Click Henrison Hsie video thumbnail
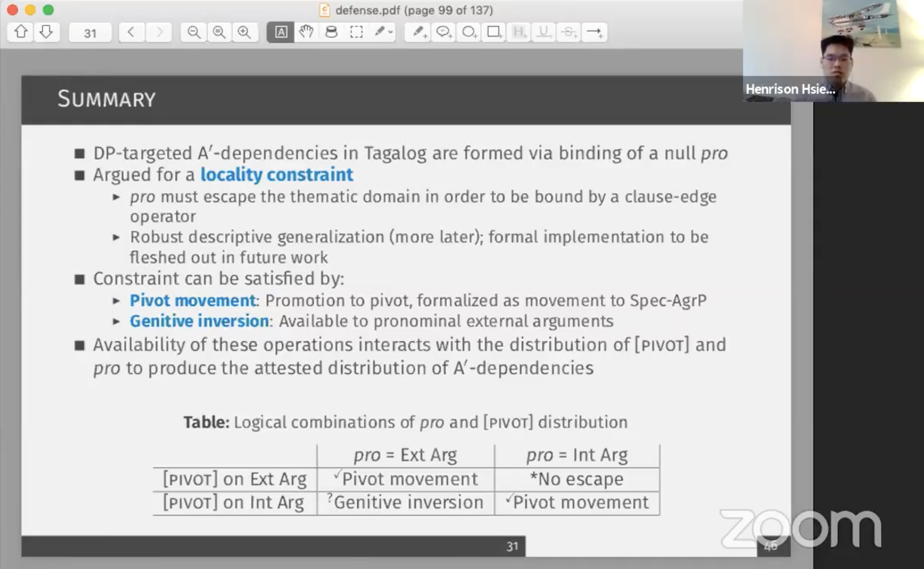924x569 pixels. pyautogui.click(x=834, y=51)
